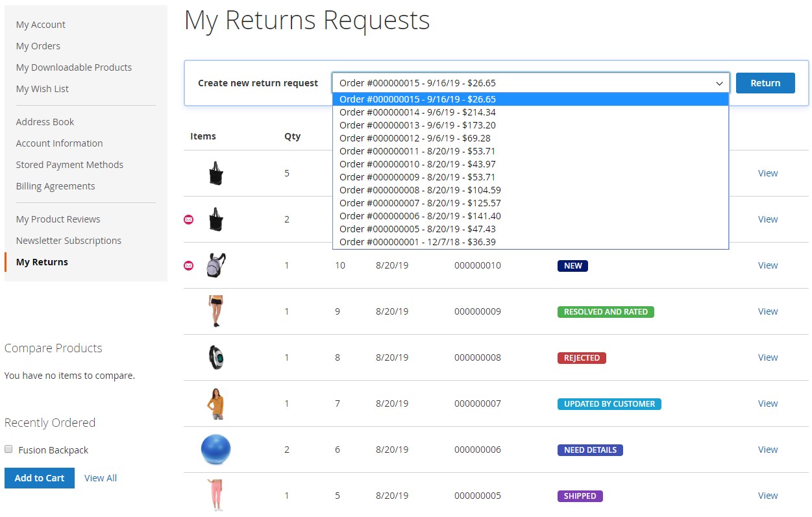Open black tote bag thumbnail with quantity 2
Screen dimensions: 812x517
click(x=215, y=219)
